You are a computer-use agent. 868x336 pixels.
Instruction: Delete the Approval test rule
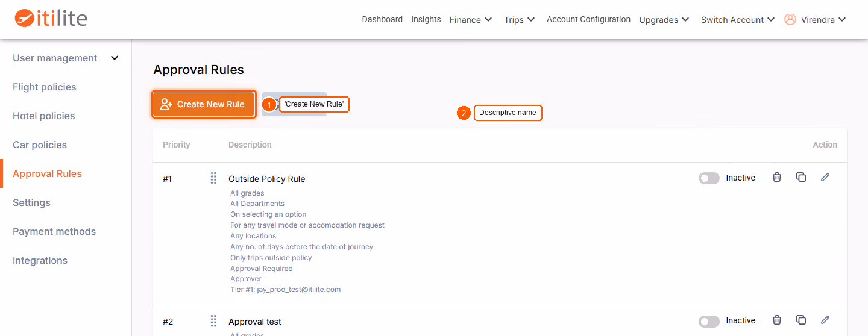pos(777,320)
